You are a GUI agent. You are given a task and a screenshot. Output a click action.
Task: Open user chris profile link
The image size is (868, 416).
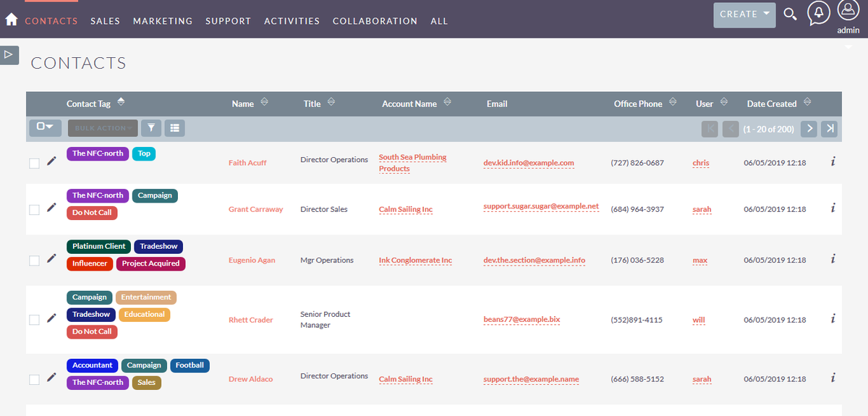pos(700,163)
